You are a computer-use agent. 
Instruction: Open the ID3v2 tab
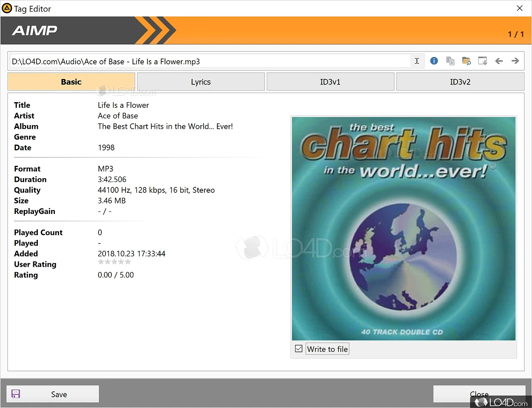pos(460,82)
